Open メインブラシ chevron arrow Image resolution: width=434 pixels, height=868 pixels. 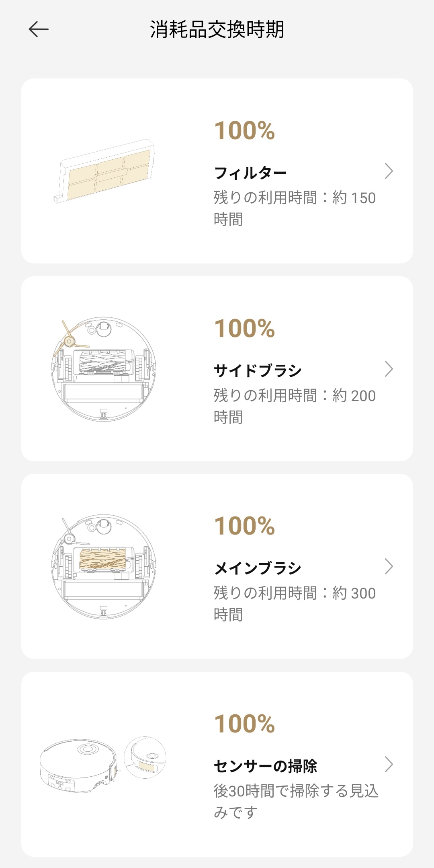[388, 566]
